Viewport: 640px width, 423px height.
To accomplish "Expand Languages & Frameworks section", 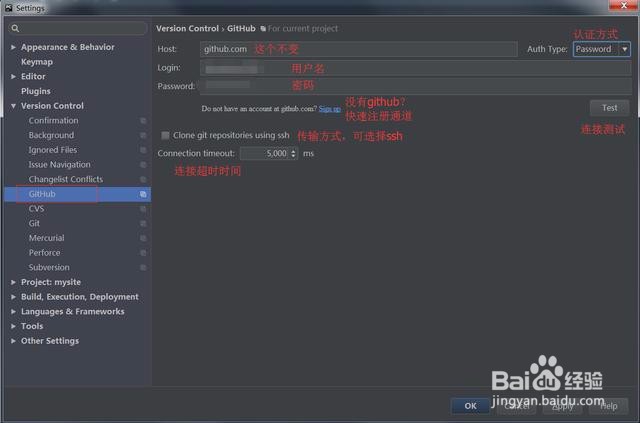I will (x=13, y=312).
